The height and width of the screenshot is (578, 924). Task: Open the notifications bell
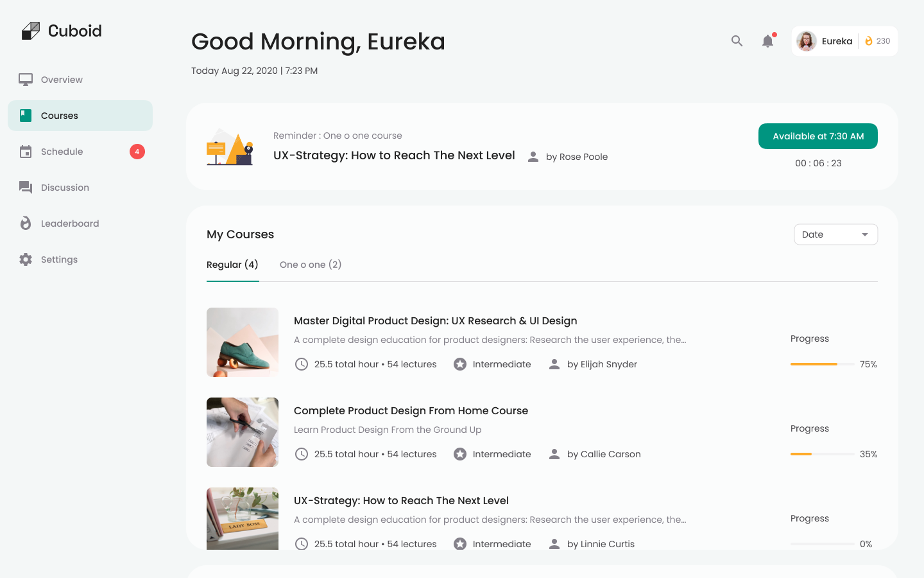tap(767, 41)
